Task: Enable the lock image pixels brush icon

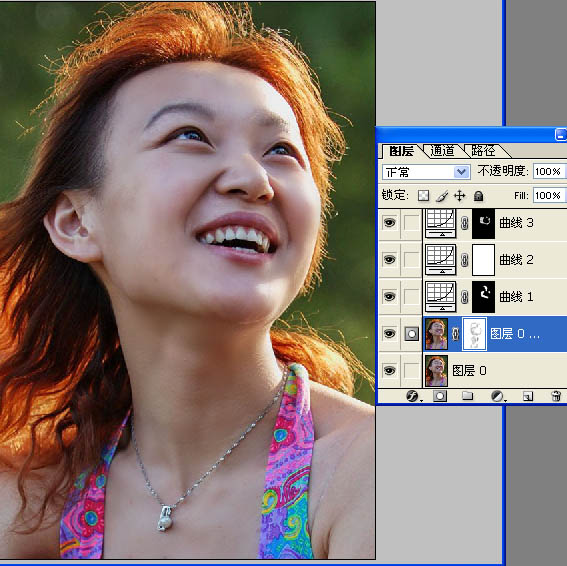Action: click(442, 196)
